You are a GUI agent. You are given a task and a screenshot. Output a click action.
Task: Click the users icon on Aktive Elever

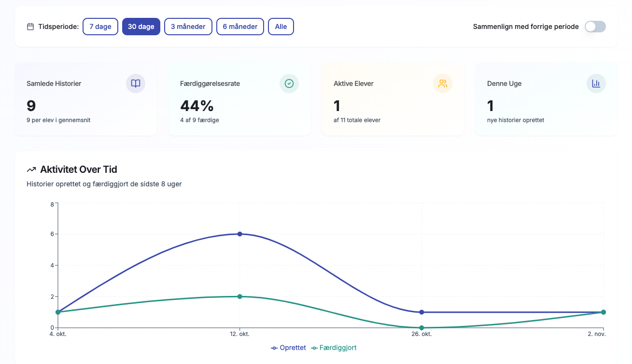tap(443, 84)
